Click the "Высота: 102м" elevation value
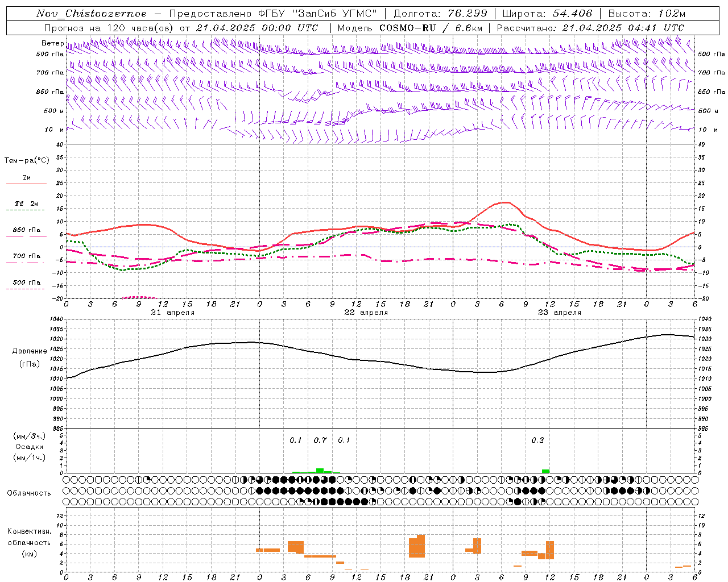 pos(647,14)
